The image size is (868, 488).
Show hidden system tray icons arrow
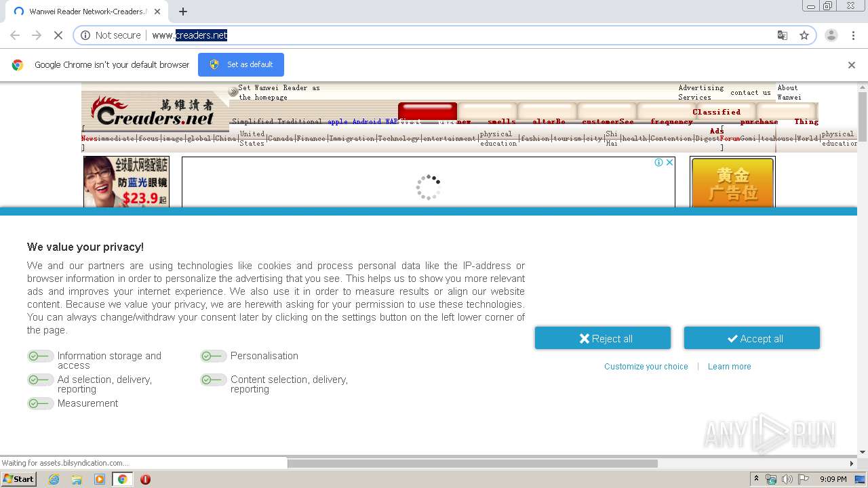(757, 479)
